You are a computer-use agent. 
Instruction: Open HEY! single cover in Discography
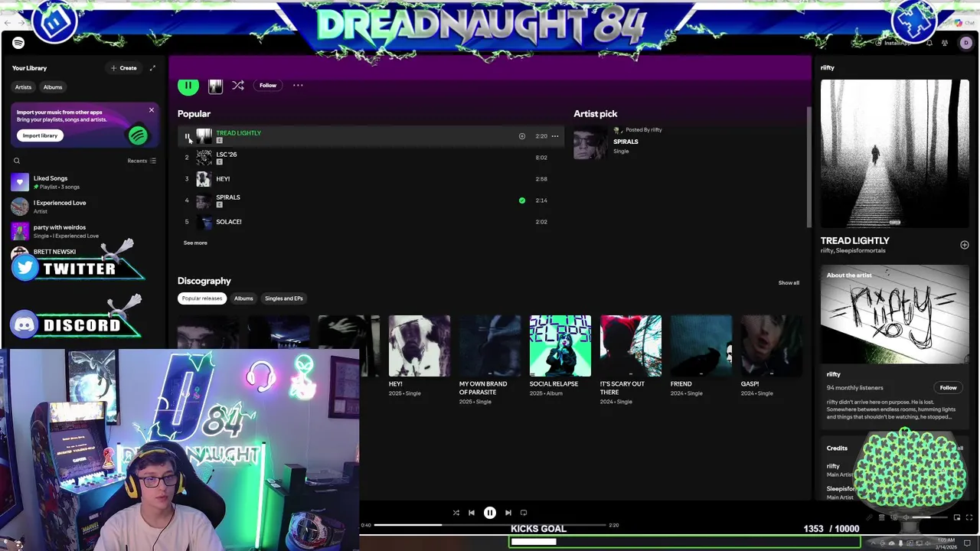tap(419, 346)
